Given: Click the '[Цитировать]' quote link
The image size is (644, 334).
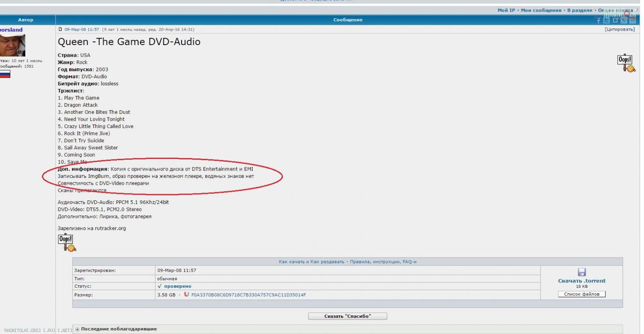Looking at the screenshot, I should point(619,29).
